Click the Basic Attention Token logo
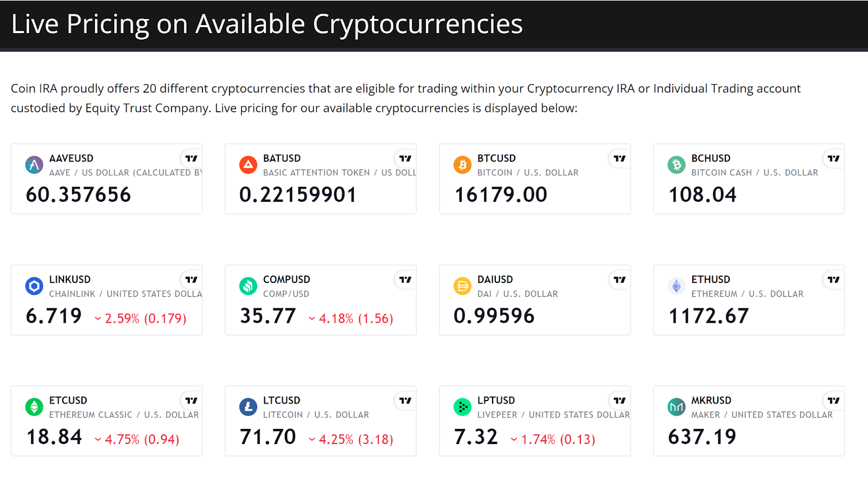The width and height of the screenshot is (868, 481). pyautogui.click(x=248, y=164)
